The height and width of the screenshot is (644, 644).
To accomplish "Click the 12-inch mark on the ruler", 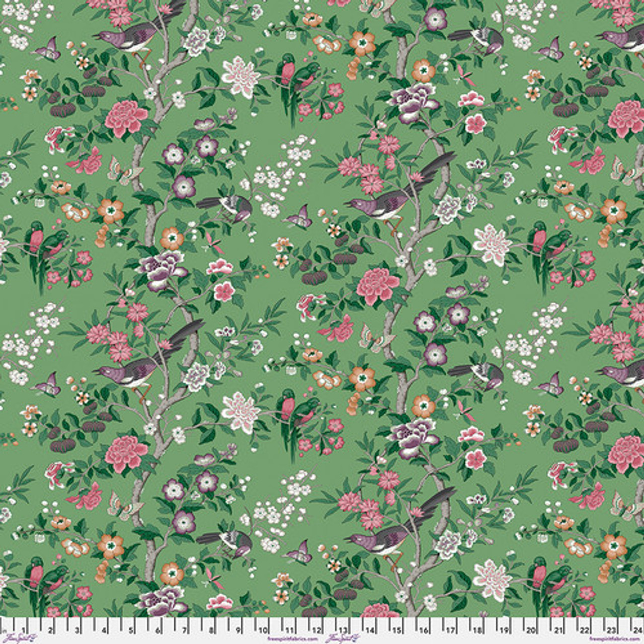I will 316,629.
